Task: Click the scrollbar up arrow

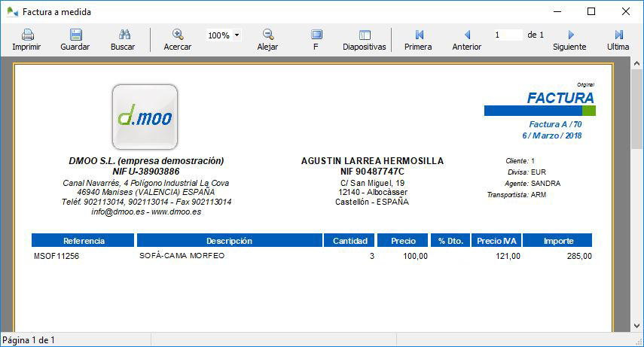Action: [637, 65]
